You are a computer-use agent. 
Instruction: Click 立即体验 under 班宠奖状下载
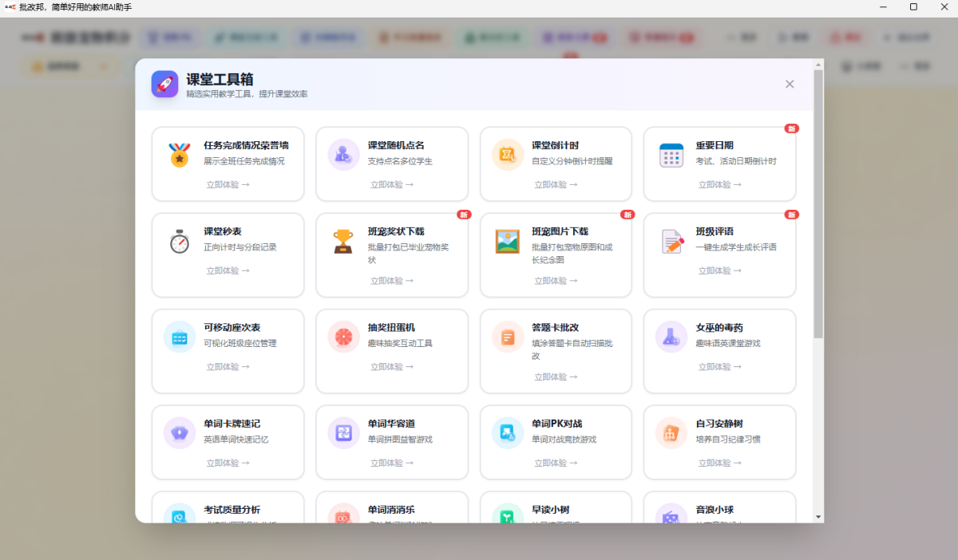coord(392,281)
